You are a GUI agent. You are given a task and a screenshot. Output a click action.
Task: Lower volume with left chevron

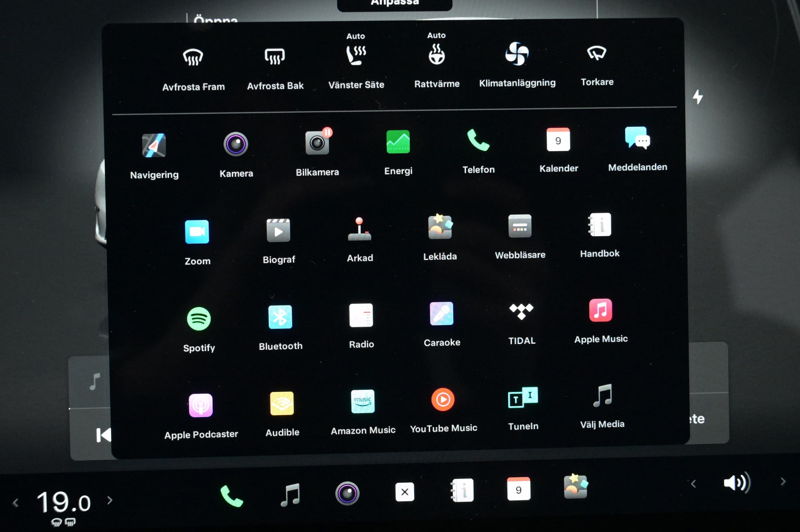tap(693, 484)
